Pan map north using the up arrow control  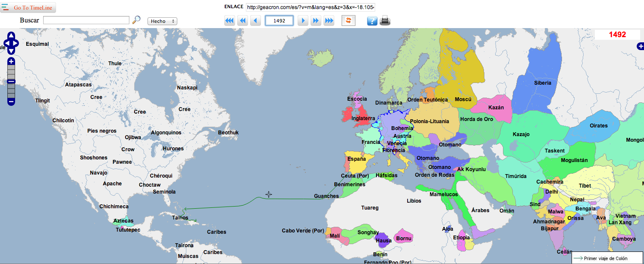(x=11, y=36)
